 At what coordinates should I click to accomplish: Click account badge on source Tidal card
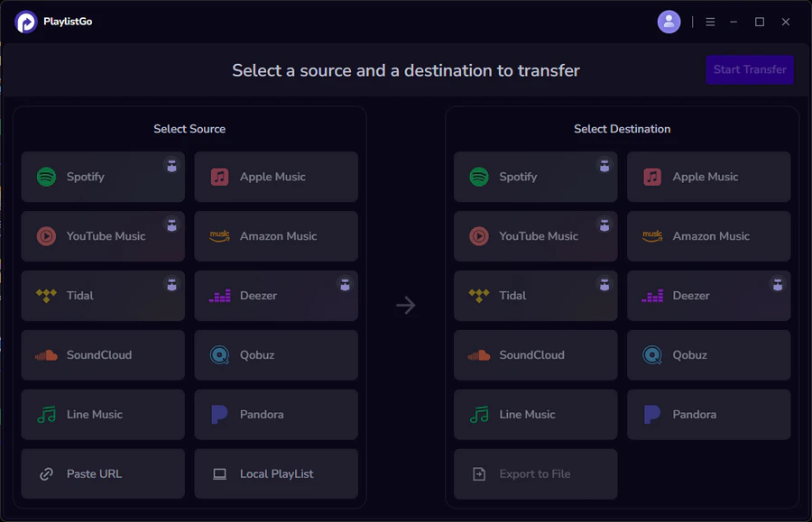click(x=171, y=284)
